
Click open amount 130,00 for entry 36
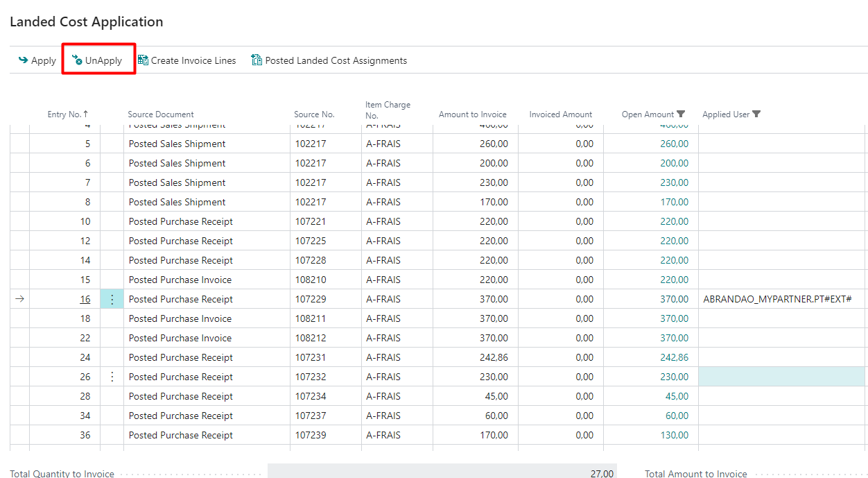pyautogui.click(x=674, y=436)
